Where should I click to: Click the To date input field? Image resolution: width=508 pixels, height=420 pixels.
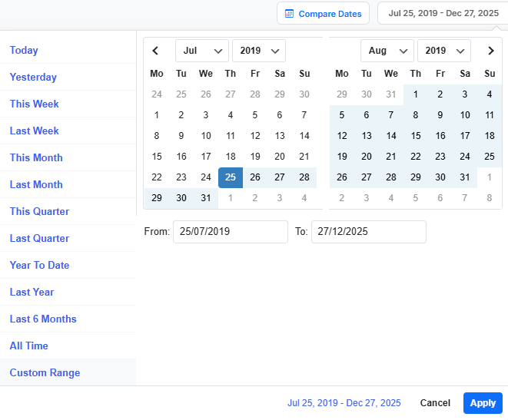[368, 232]
